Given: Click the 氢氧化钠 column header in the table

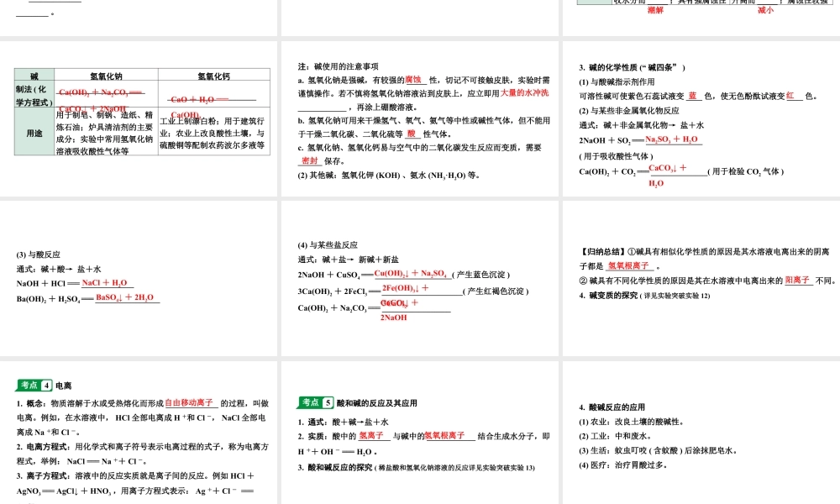Looking at the screenshot, I should [x=106, y=76].
